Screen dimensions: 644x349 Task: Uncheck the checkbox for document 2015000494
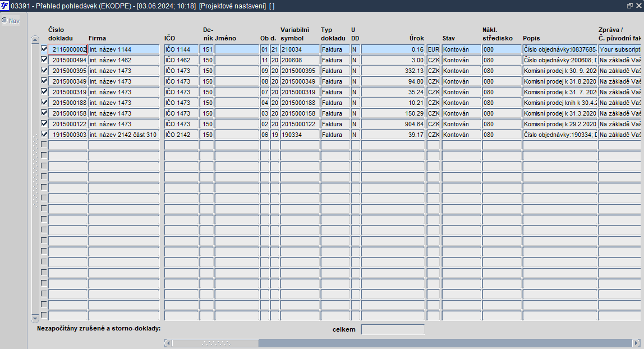pos(44,59)
